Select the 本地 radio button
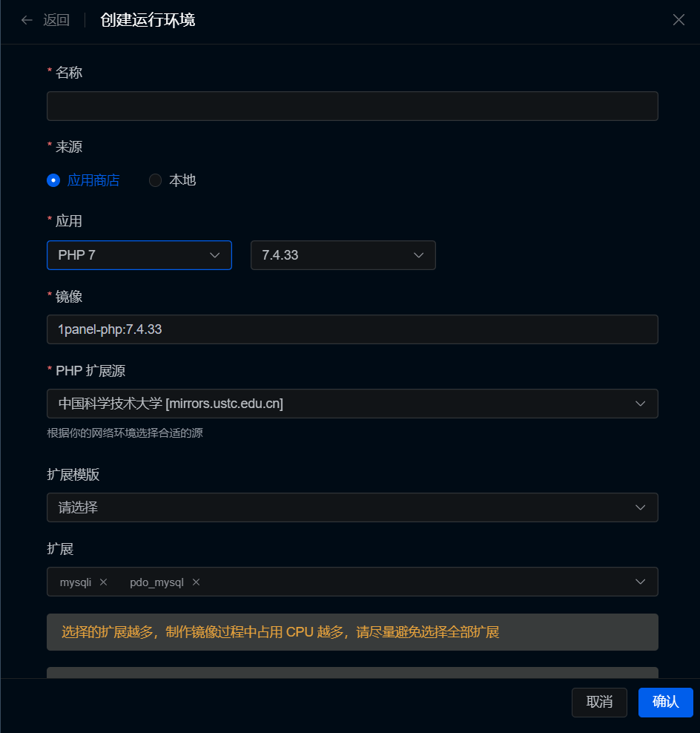Image resolution: width=700 pixels, height=733 pixels. click(155, 180)
